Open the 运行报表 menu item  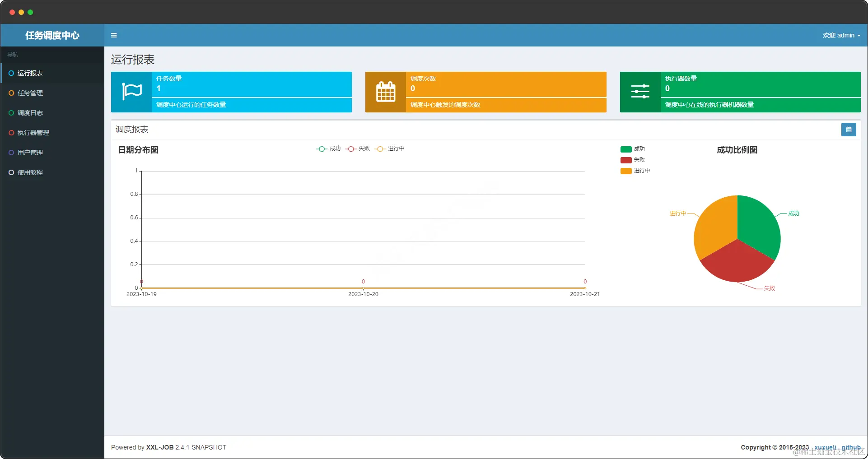(52, 73)
